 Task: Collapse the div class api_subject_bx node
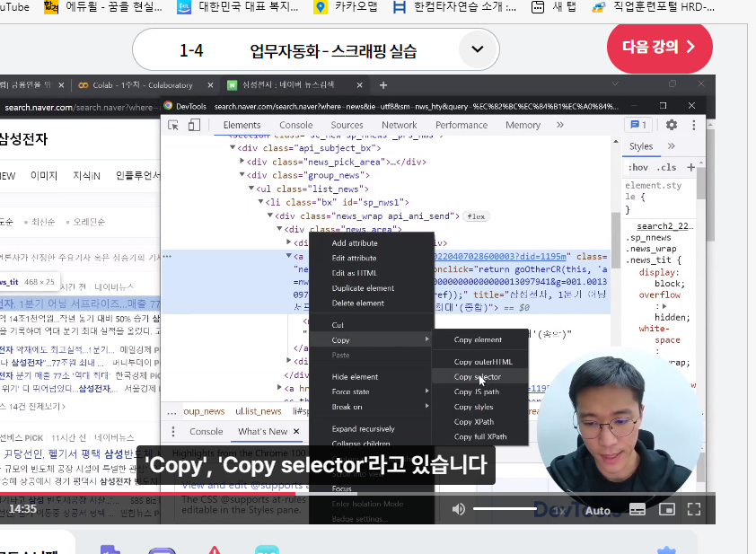tap(233, 147)
